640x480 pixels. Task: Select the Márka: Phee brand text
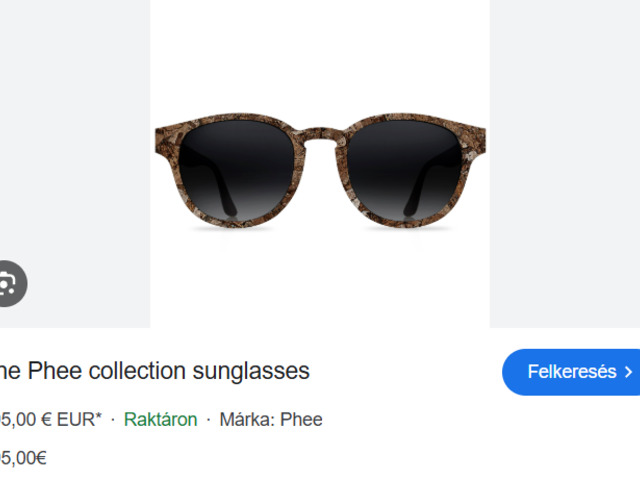point(271,420)
